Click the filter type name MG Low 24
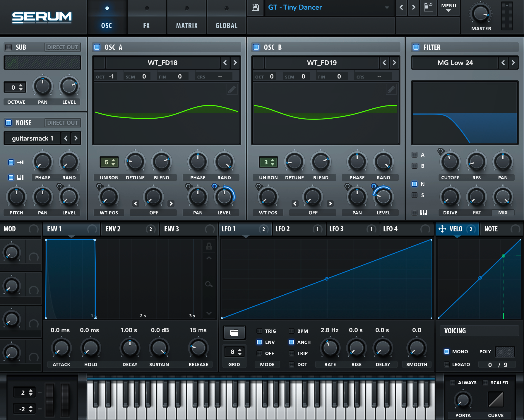The image size is (524, 420). pos(455,63)
